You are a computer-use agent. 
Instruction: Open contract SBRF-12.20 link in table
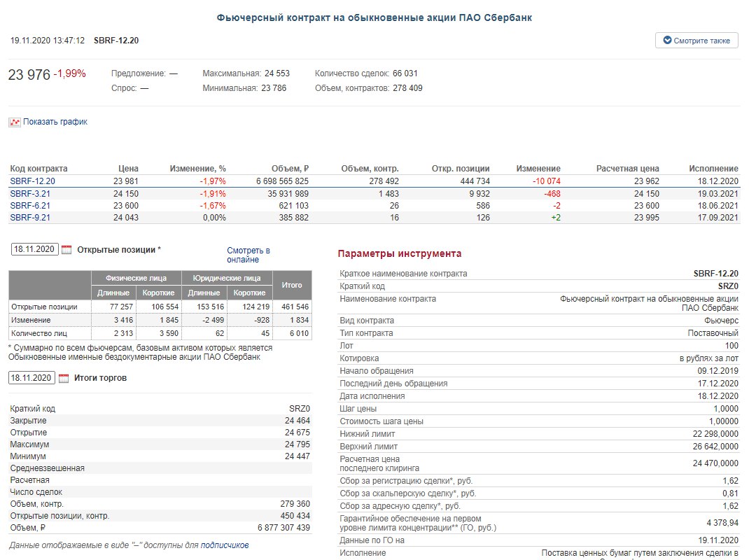(32, 181)
